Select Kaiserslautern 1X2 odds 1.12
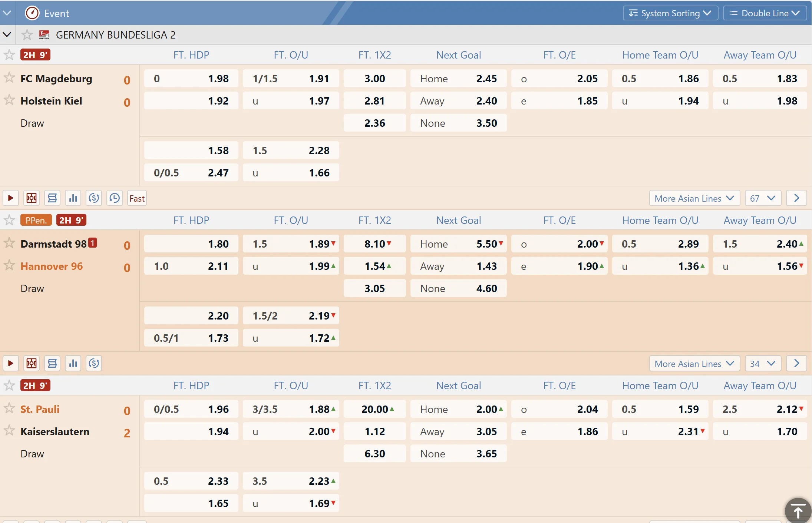This screenshot has height=523, width=812. [374, 431]
